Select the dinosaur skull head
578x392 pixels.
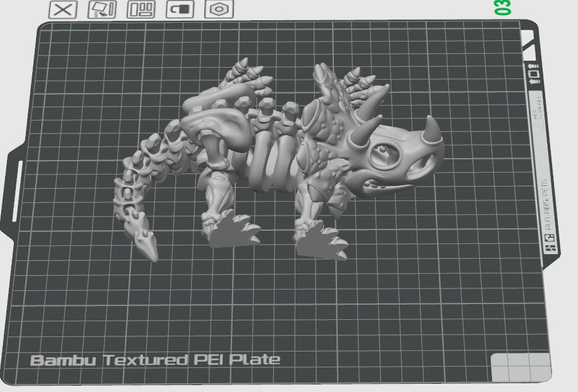point(398,155)
